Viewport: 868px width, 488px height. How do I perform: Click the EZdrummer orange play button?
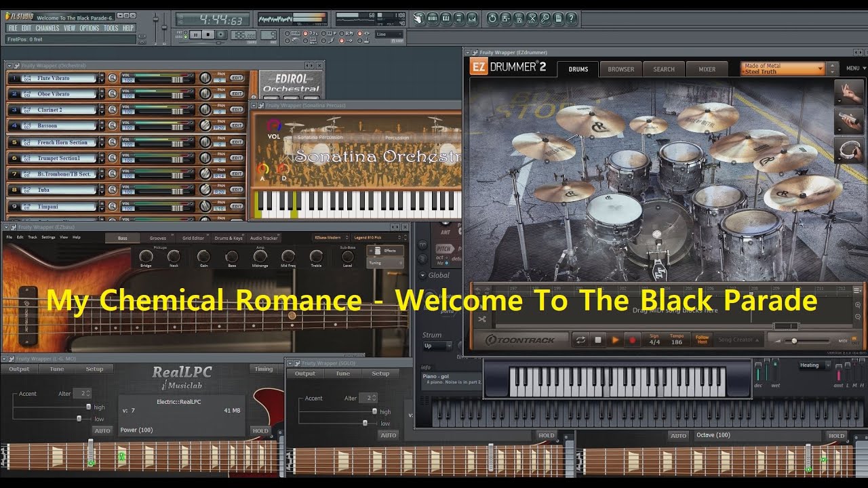[x=615, y=340]
